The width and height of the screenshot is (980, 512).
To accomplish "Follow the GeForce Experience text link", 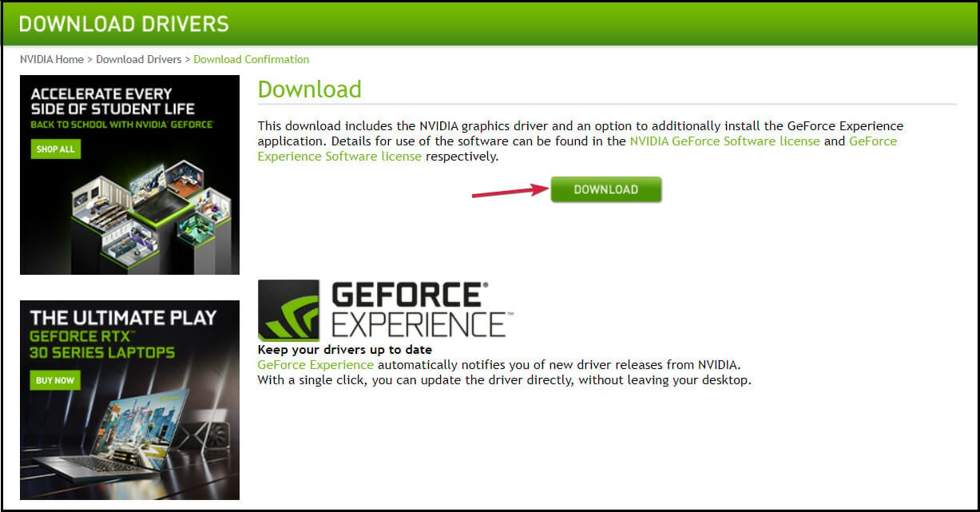I will point(315,364).
